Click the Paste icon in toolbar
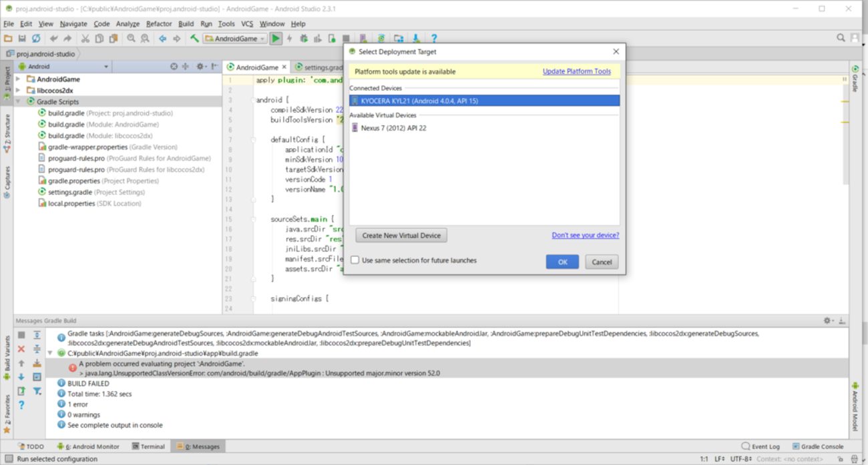The height and width of the screenshot is (465, 868). pos(114,39)
